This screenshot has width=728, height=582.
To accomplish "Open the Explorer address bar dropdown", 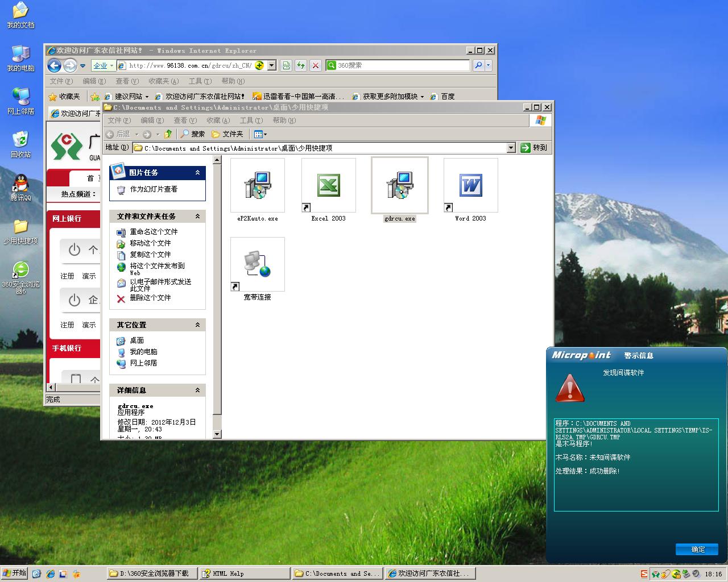I will coord(511,148).
